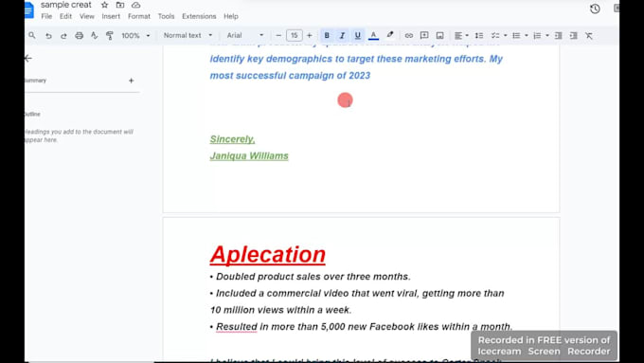Increase the font size
The image size is (644, 363).
click(x=310, y=35)
